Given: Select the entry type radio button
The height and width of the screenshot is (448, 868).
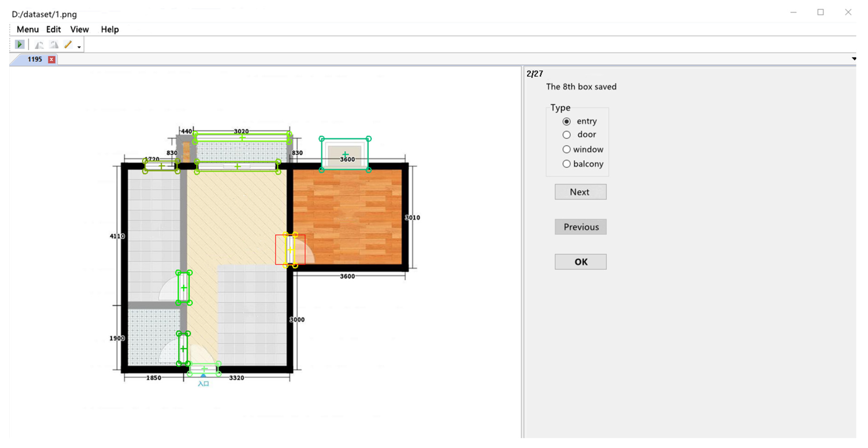Looking at the screenshot, I should point(566,121).
